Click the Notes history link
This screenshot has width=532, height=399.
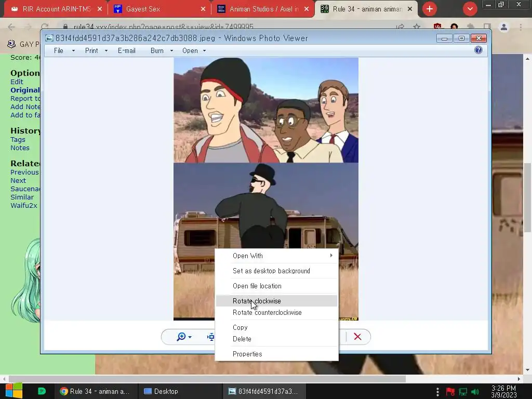tap(20, 148)
